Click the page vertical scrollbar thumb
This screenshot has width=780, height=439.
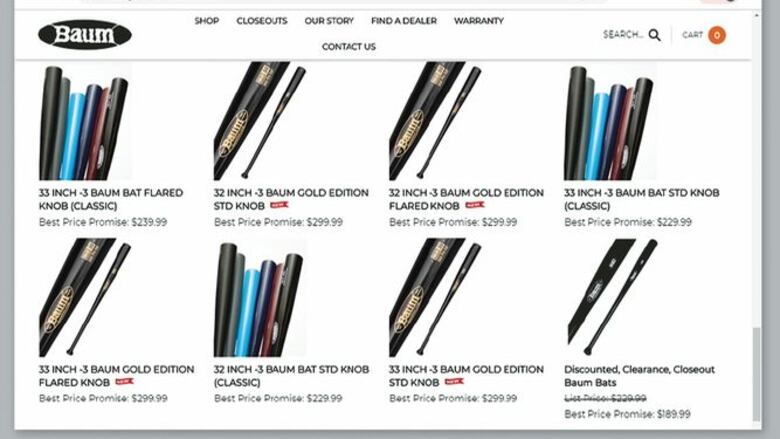point(757,374)
